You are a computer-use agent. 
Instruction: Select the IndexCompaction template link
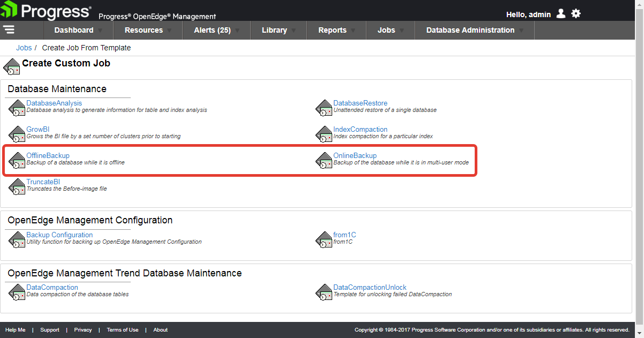tap(360, 129)
